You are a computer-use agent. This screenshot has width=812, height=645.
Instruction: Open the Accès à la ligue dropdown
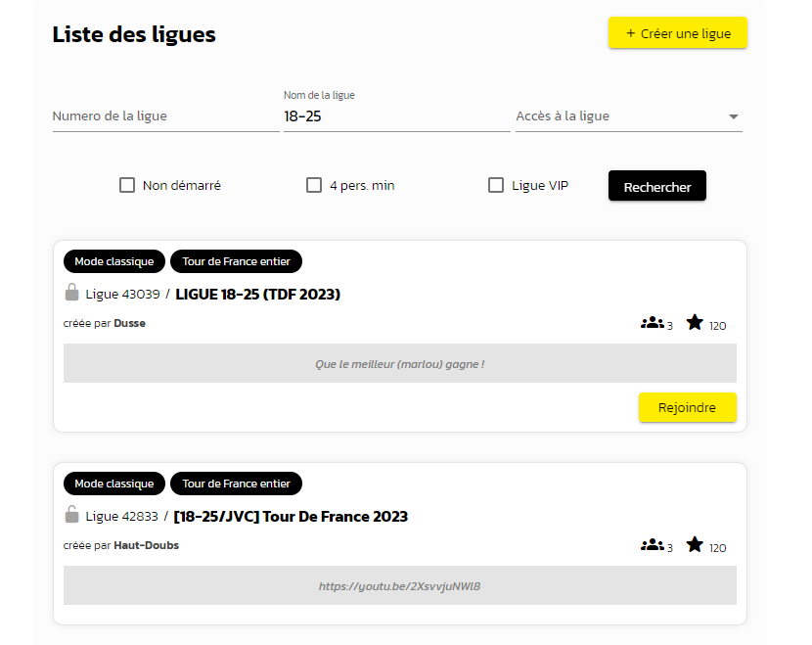point(629,116)
